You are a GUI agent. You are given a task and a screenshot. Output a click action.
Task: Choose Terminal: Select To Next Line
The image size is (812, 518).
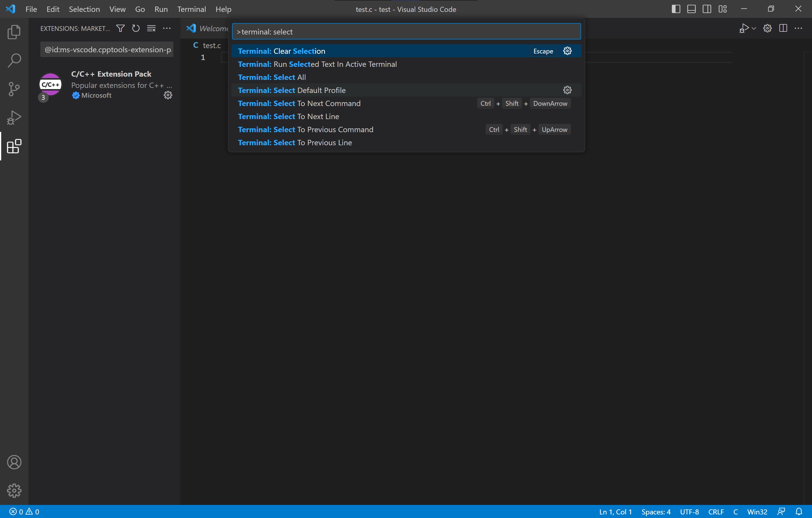(406, 116)
